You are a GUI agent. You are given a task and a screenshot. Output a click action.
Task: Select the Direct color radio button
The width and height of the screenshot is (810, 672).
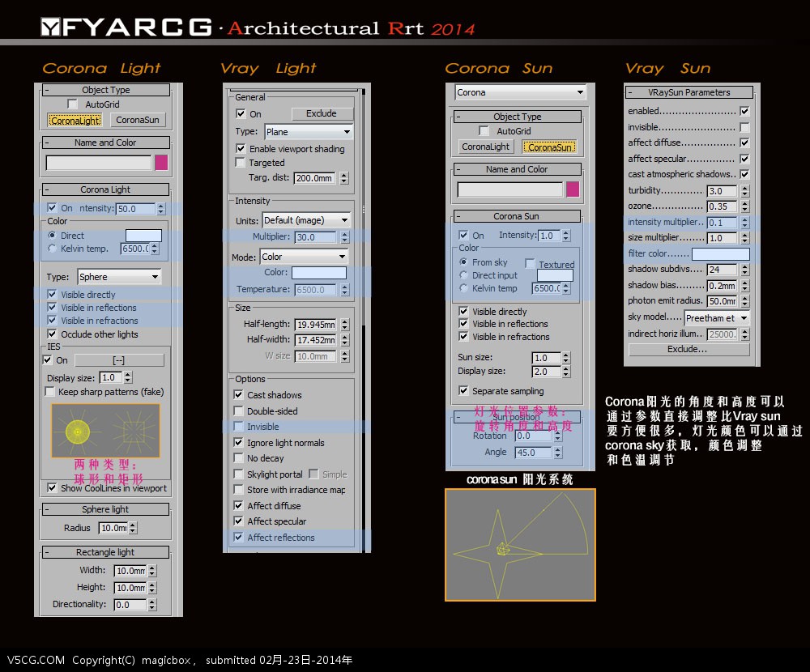pyautogui.click(x=52, y=235)
